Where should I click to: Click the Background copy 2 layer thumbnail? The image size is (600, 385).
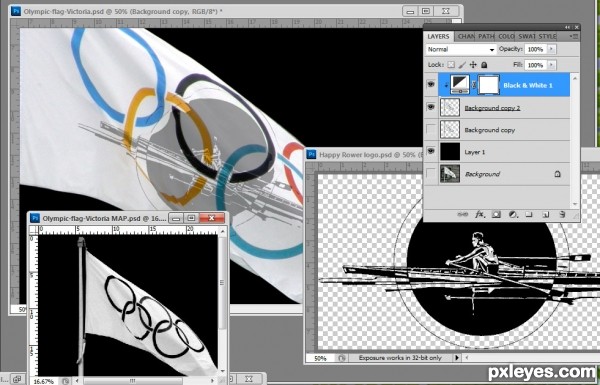click(x=450, y=107)
